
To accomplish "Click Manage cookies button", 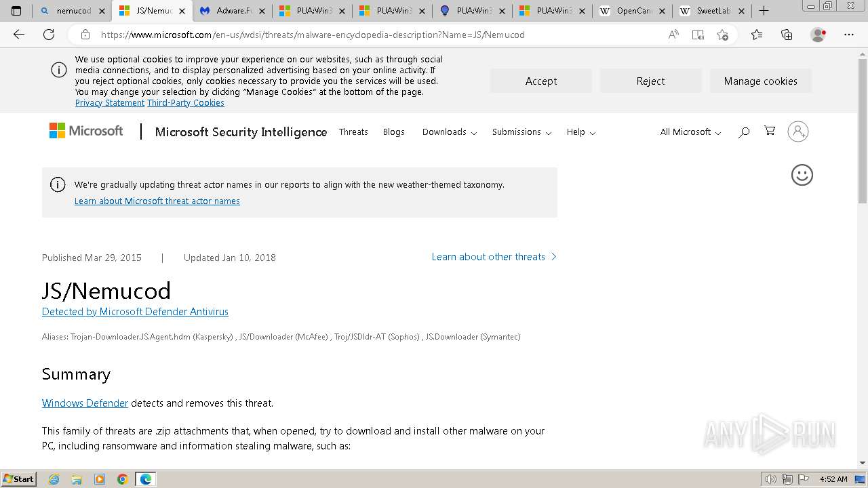I will (x=761, y=81).
